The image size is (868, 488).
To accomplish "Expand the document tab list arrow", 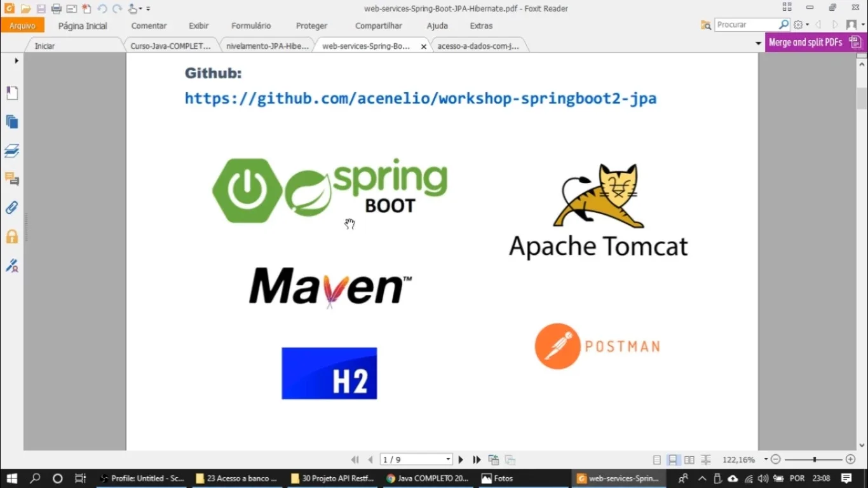I will pyautogui.click(x=758, y=43).
